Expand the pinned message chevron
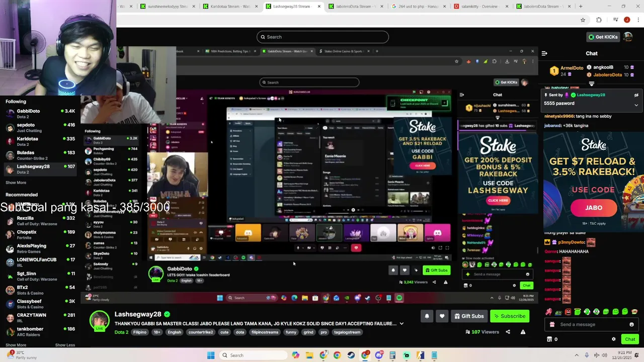This screenshot has height=362, width=644. tap(636, 105)
